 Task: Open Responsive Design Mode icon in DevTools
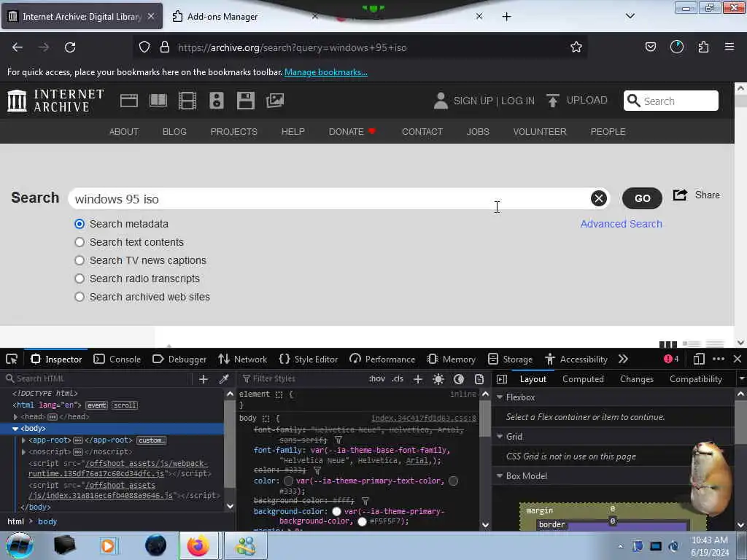tap(698, 359)
